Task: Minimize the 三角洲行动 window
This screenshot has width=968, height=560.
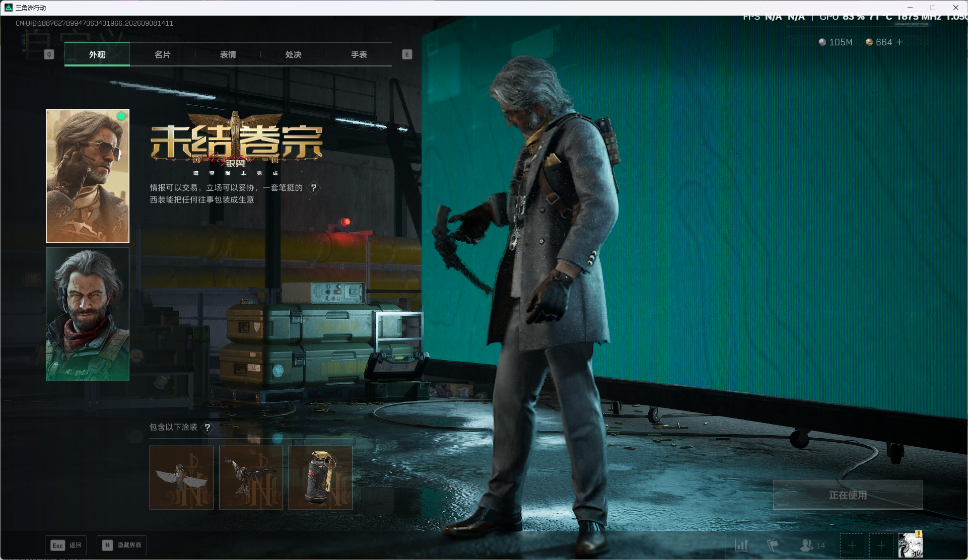Action: click(910, 8)
